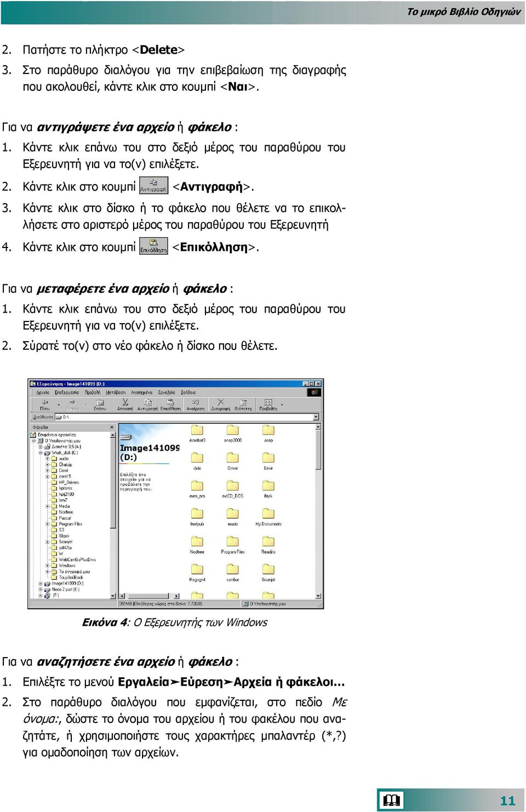Select Επιφάνεια εργασίας in the folder tree

coord(57,435)
